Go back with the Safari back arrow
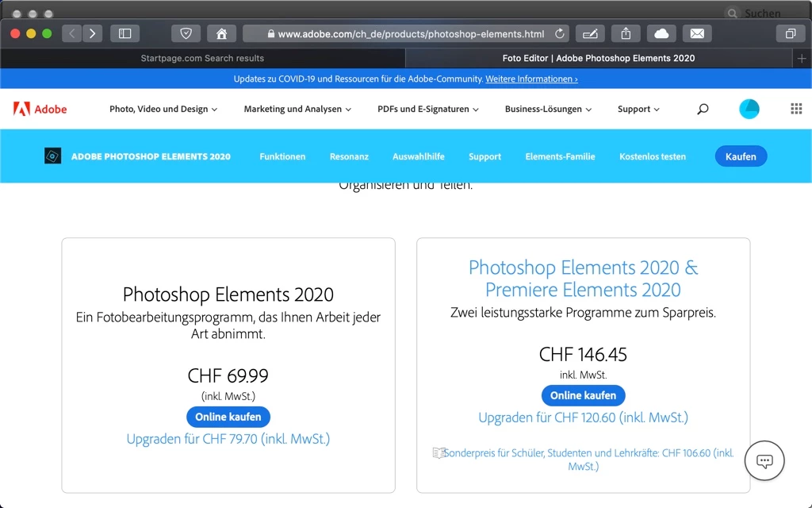Viewport: 812px width, 508px height. click(72, 33)
